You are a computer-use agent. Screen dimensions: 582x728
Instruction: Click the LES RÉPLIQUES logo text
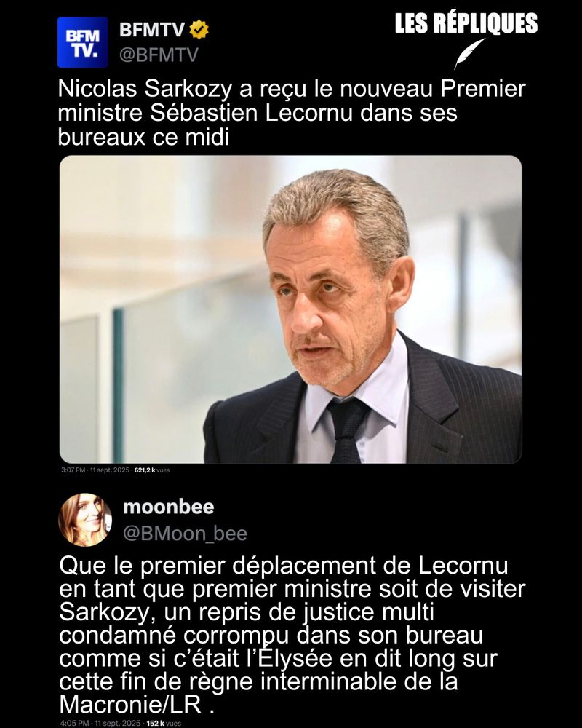[466, 23]
